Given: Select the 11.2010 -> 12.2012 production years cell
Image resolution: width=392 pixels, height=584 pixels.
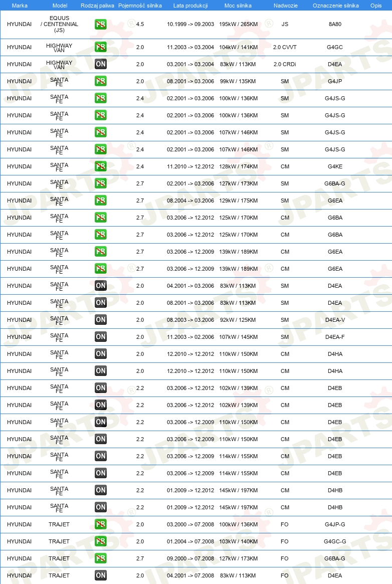Looking at the screenshot, I should tap(190, 166).
